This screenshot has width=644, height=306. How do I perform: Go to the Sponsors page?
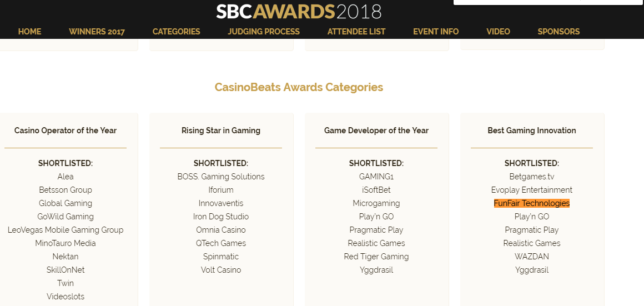pos(559,32)
